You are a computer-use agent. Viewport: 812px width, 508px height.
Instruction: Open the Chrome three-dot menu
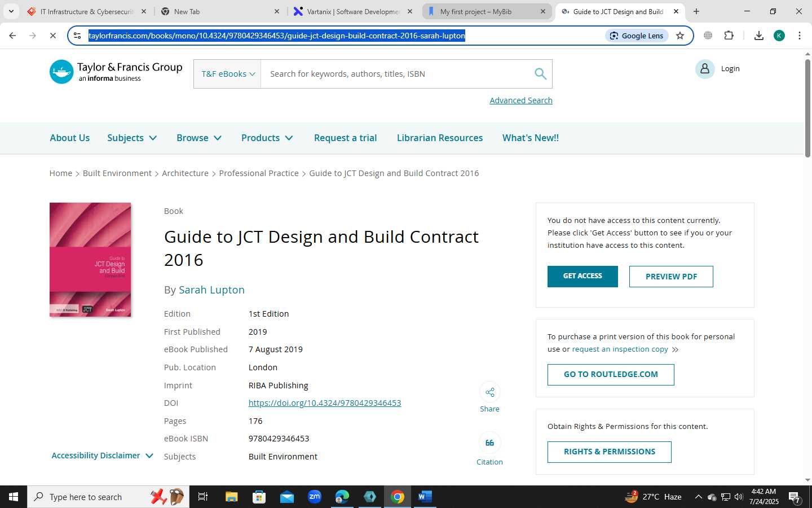(799, 36)
